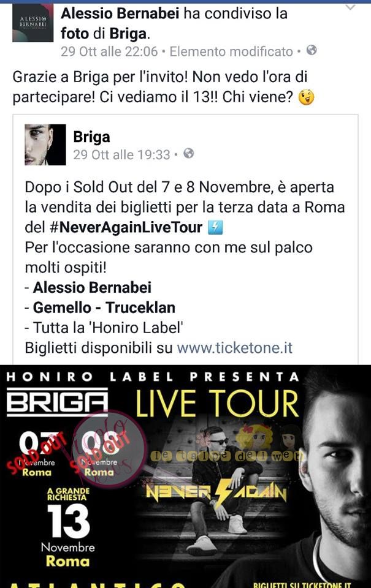
Task: Click the word foto in share header
Action: 75,34
